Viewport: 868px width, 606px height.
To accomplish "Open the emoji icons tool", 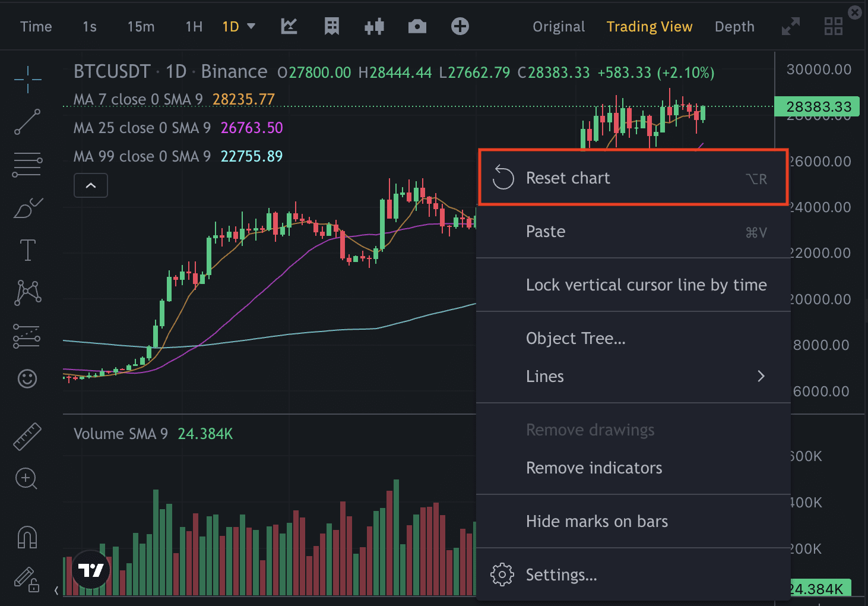I will [x=27, y=378].
